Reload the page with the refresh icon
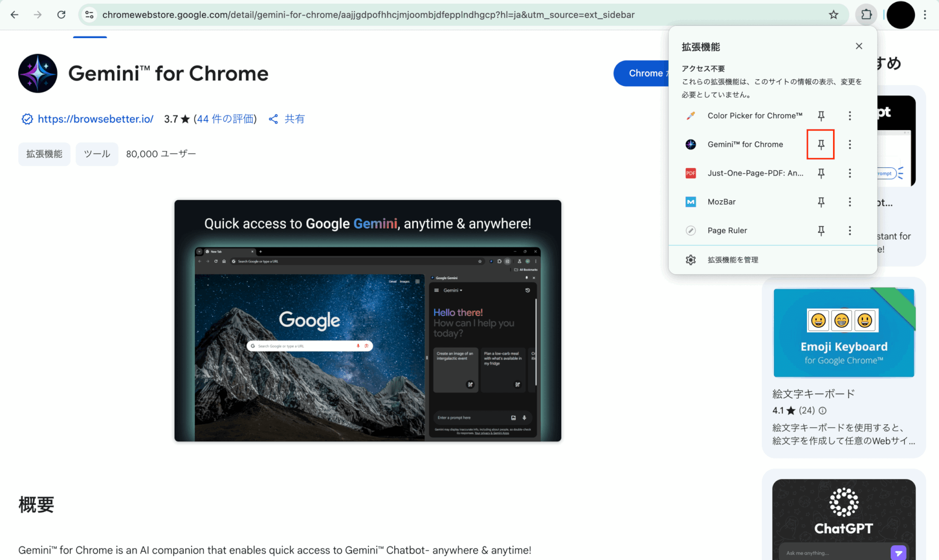This screenshot has width=939, height=560. tap(61, 15)
